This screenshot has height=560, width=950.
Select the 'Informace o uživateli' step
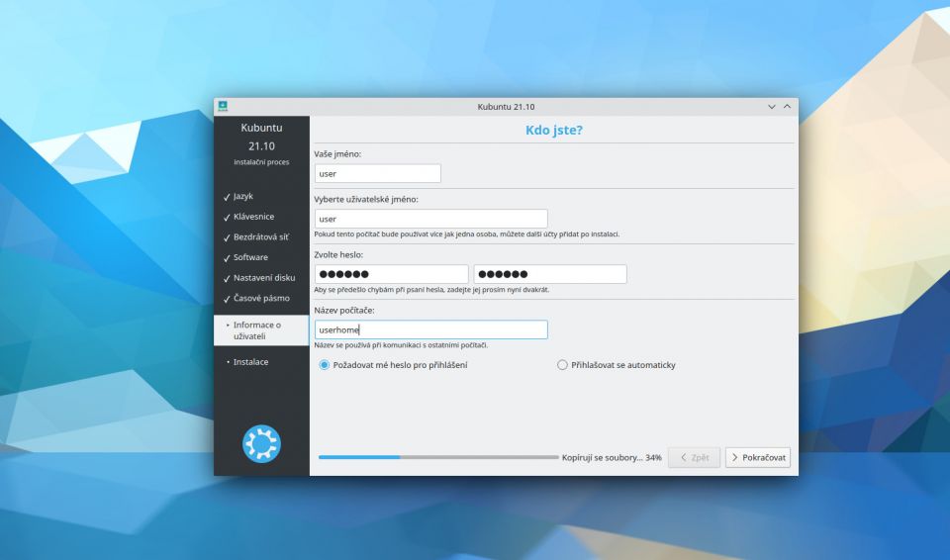(x=261, y=330)
